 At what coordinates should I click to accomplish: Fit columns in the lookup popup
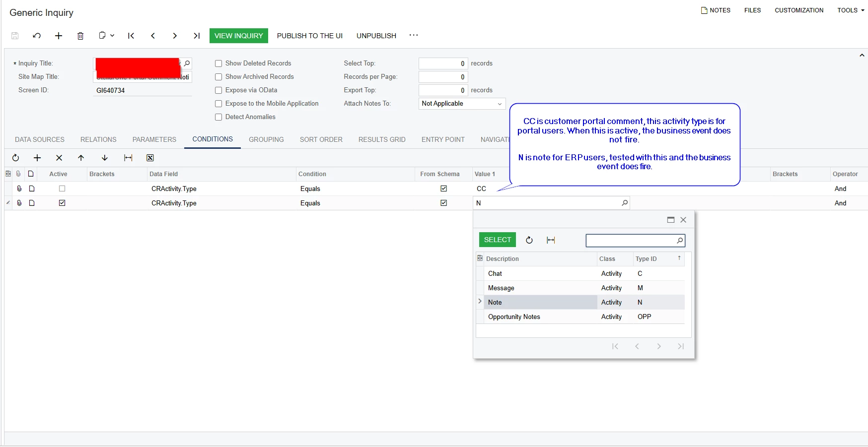pos(551,240)
